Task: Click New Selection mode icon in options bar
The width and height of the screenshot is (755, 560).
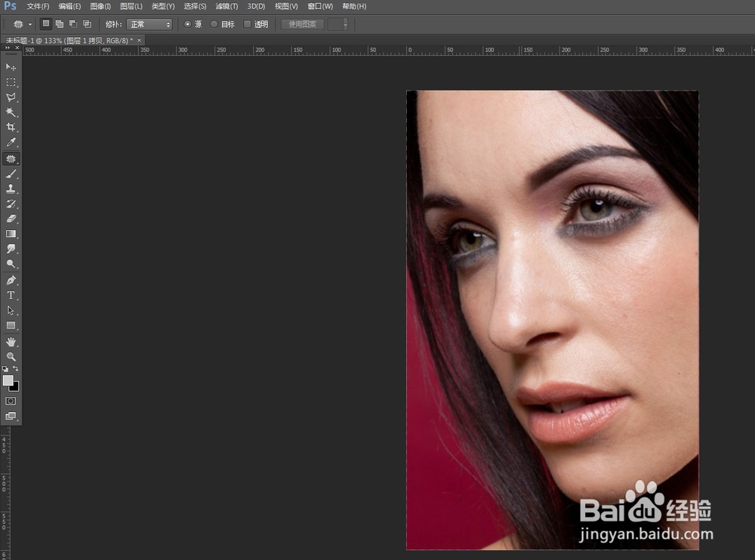Action: point(46,23)
